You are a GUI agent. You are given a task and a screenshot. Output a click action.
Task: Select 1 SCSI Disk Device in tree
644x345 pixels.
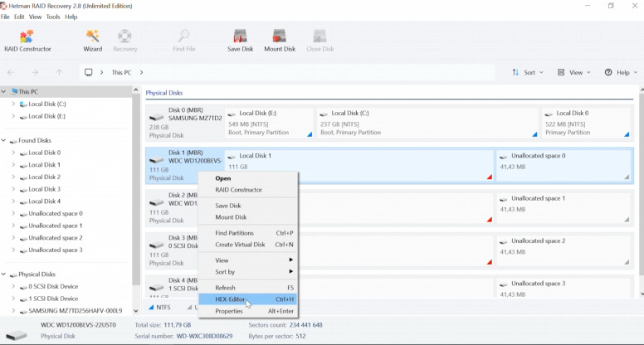click(53, 299)
